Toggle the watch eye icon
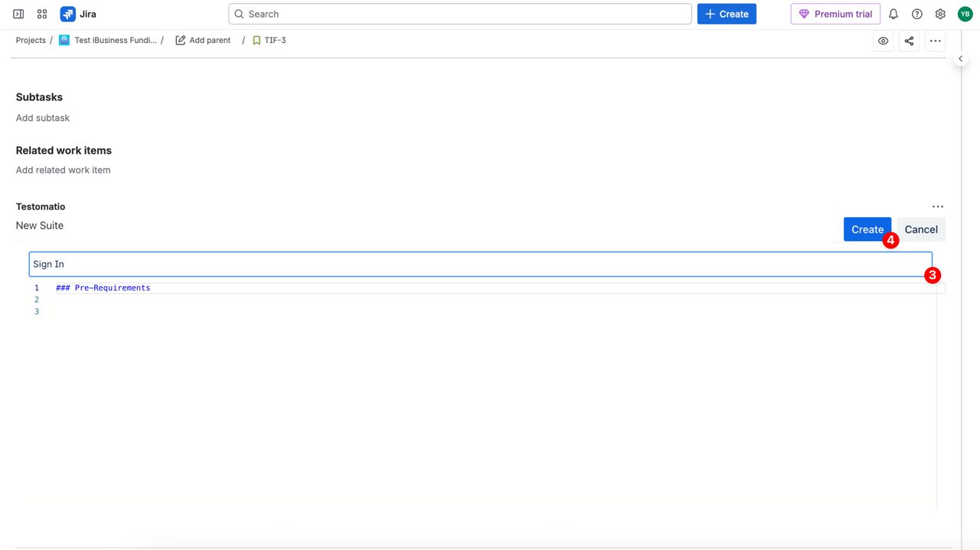The height and width of the screenshot is (550, 980). (x=883, y=41)
